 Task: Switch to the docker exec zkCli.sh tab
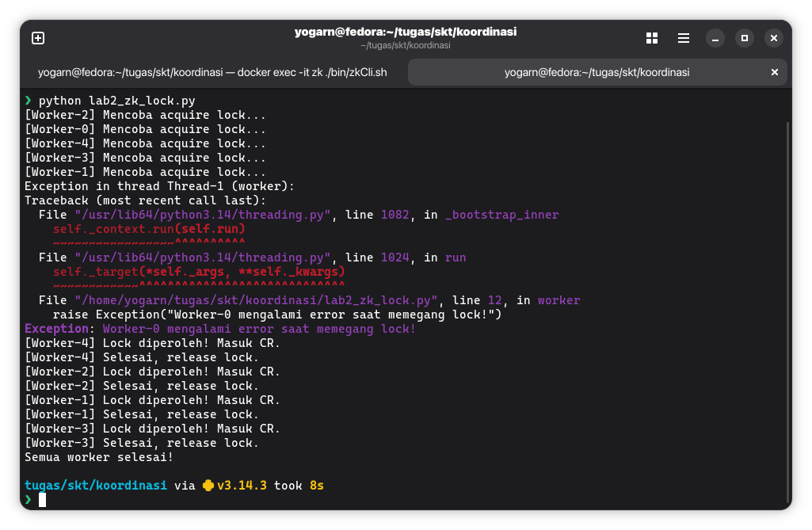[x=212, y=72]
